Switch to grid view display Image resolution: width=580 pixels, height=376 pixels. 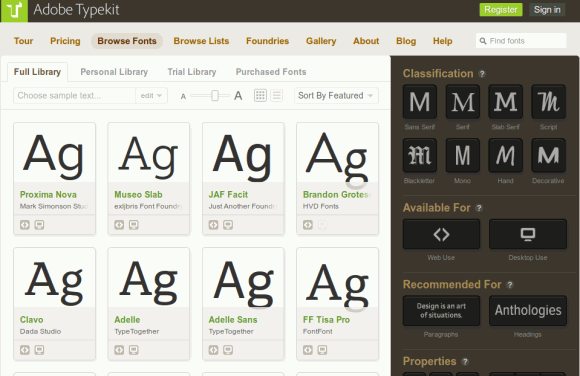pos(260,95)
